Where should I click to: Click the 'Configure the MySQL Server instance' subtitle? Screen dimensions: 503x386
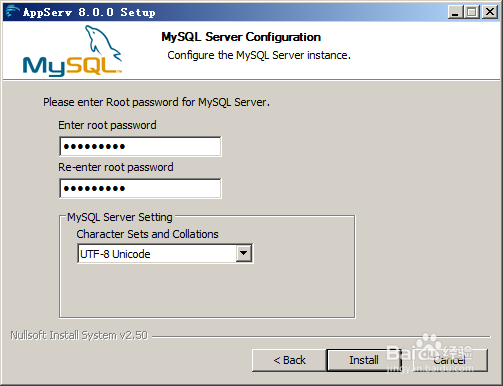(259, 55)
